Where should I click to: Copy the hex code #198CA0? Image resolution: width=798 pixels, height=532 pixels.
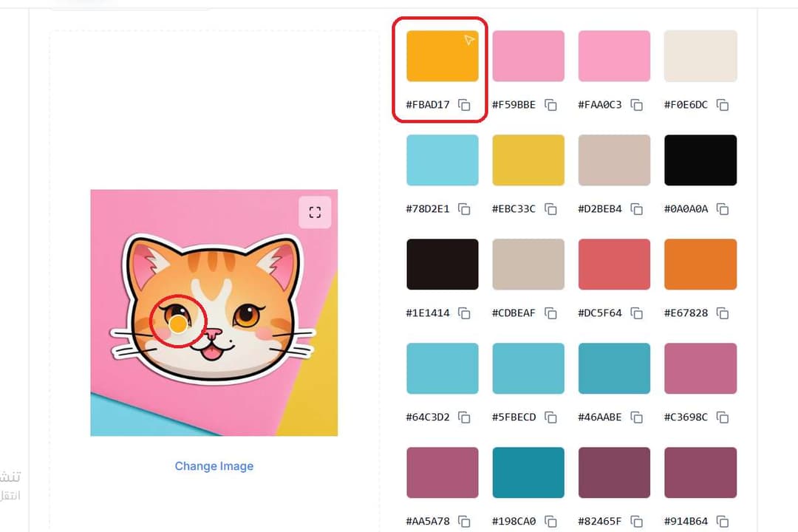coord(550,521)
